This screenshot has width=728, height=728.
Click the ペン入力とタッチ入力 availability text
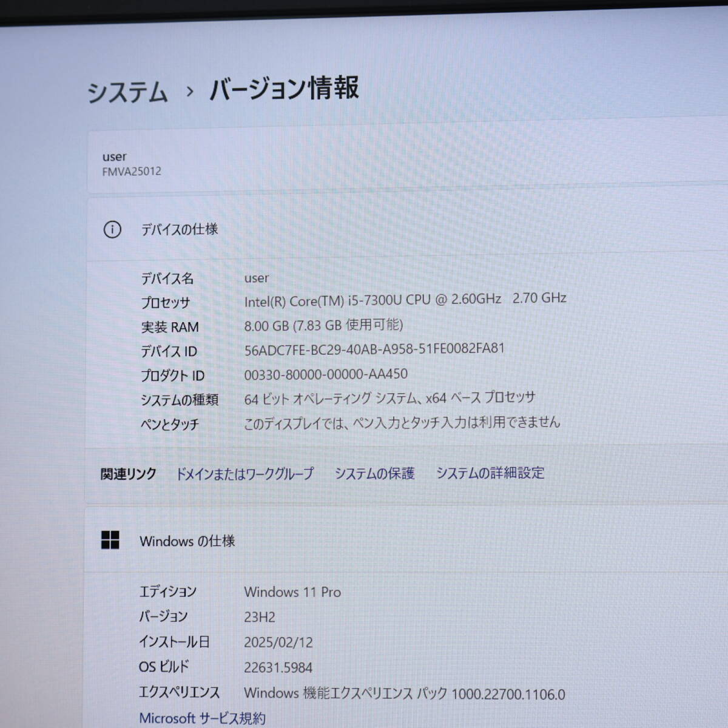coord(402,423)
